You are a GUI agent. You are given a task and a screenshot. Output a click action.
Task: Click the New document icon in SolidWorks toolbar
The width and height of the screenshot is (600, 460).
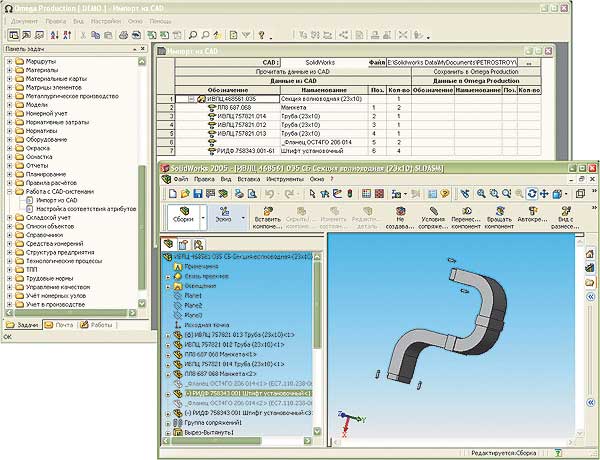[x=173, y=194]
